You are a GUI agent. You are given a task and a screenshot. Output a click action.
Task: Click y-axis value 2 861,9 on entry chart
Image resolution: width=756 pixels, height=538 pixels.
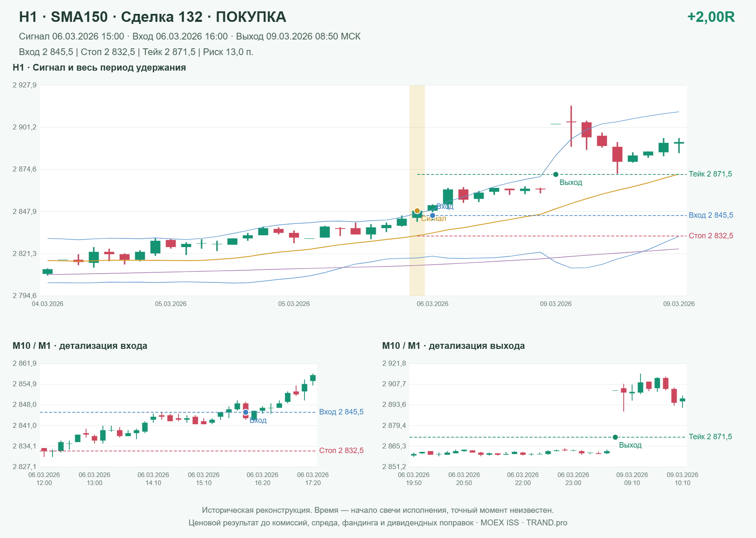point(24,363)
